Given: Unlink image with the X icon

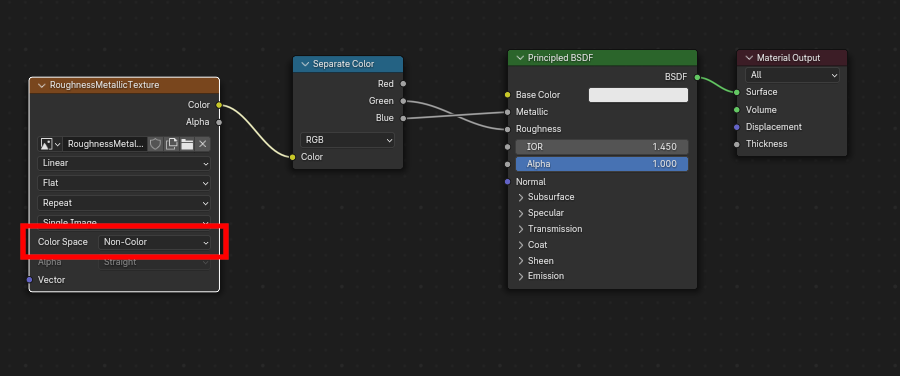Looking at the screenshot, I should click(x=203, y=144).
